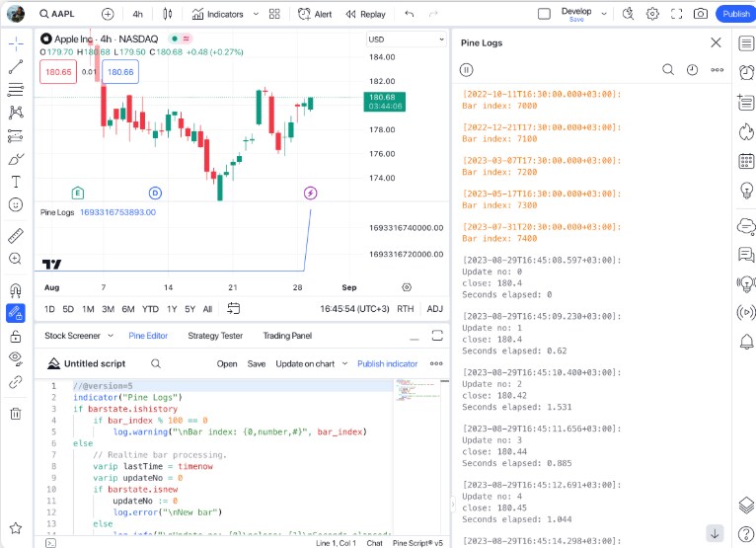Publish the chart idea
Screen dimensions: 756x548
[735, 14]
